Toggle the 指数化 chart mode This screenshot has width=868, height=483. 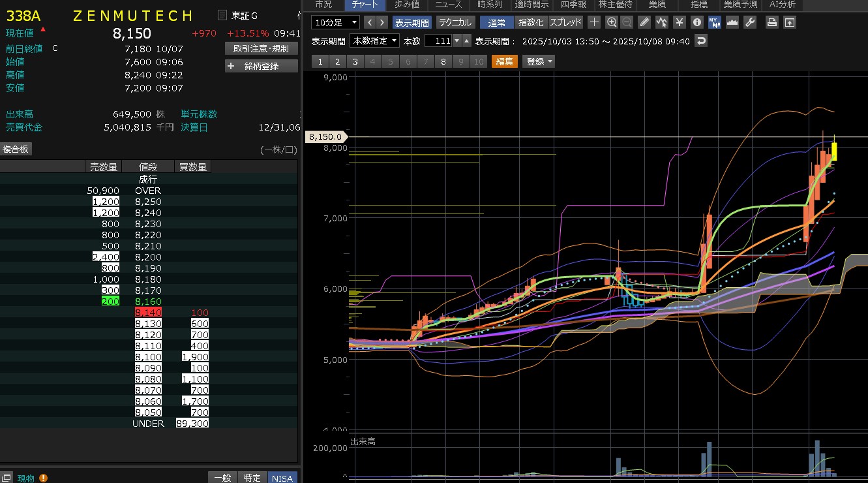pyautogui.click(x=531, y=22)
